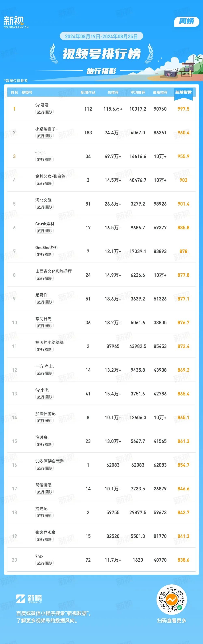Click the 旅行摄影 category subtitle
This screenshot has height=644, width=203.
pyautogui.click(x=101, y=71)
